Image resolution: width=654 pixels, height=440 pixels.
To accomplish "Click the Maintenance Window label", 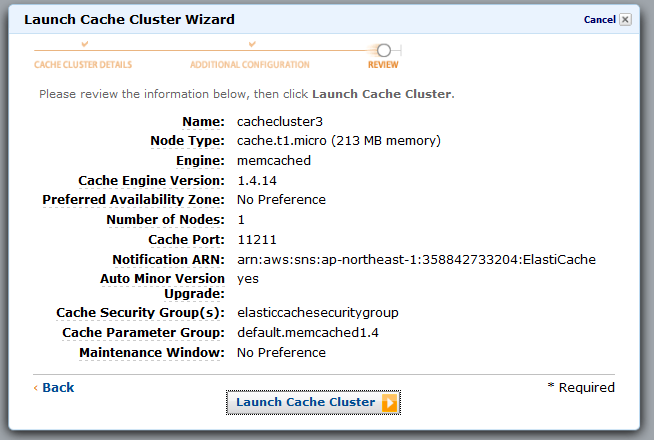I will (x=152, y=353).
